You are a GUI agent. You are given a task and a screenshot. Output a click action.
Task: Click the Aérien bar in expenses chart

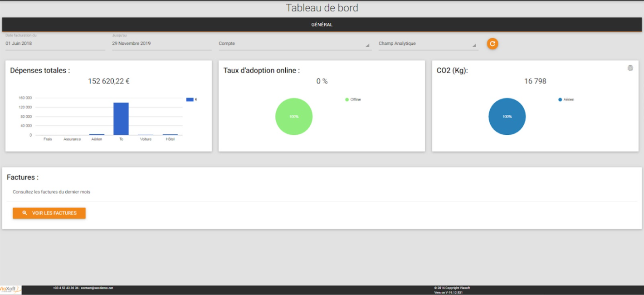(97, 134)
